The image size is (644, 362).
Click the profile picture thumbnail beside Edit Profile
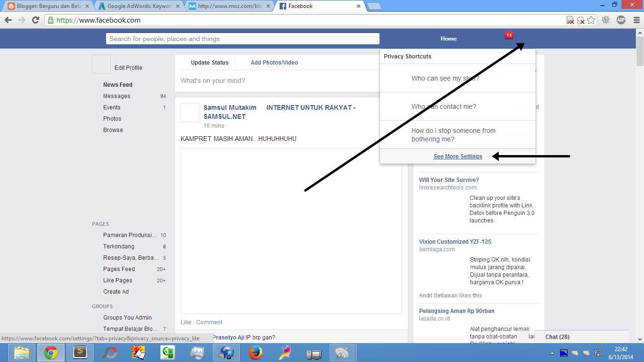(x=101, y=64)
